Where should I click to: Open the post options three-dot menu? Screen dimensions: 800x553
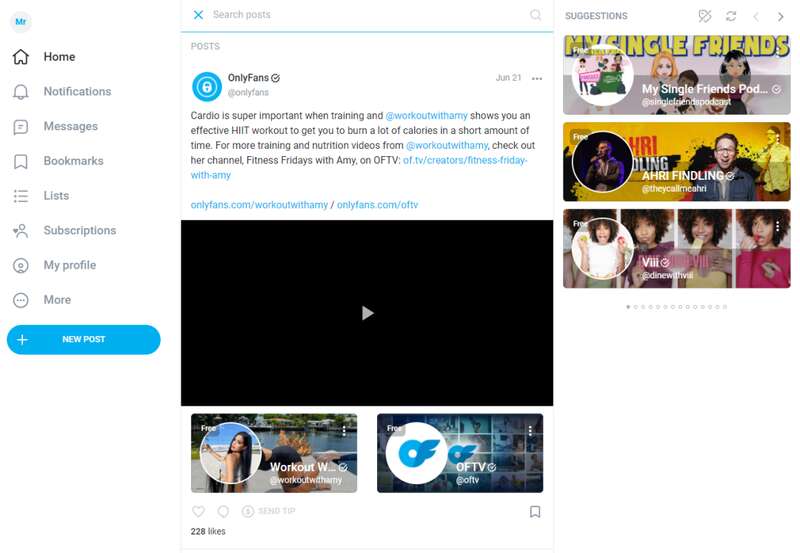click(537, 79)
